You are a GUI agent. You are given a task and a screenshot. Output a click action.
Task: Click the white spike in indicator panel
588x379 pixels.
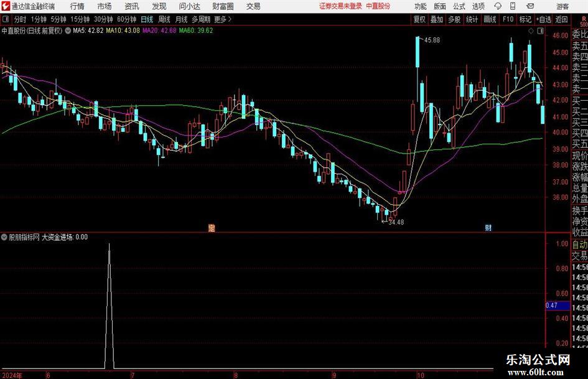tap(109, 306)
